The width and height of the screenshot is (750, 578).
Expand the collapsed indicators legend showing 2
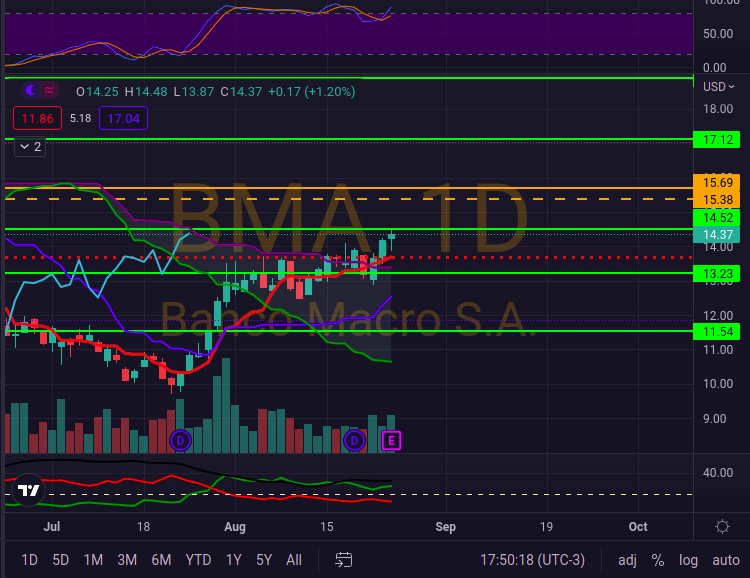[x=30, y=147]
